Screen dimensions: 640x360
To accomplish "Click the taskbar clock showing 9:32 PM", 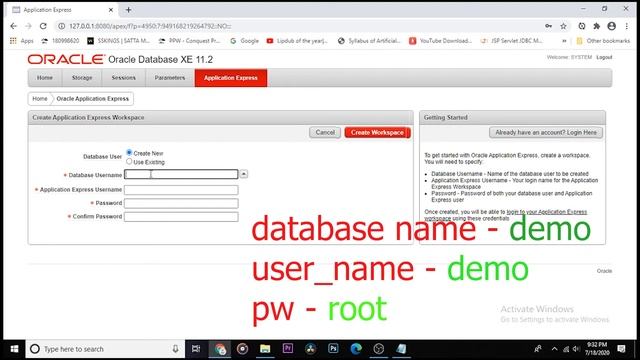I will point(597,349).
